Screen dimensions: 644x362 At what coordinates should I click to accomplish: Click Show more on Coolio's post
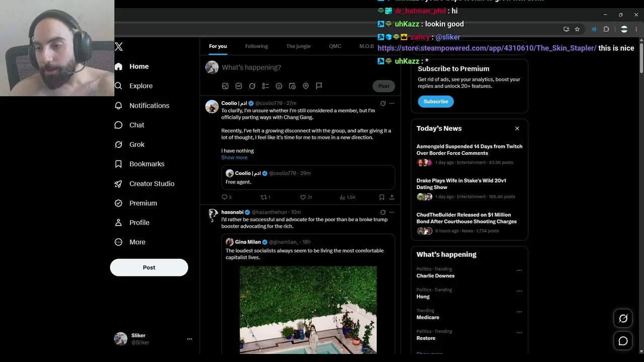234,157
